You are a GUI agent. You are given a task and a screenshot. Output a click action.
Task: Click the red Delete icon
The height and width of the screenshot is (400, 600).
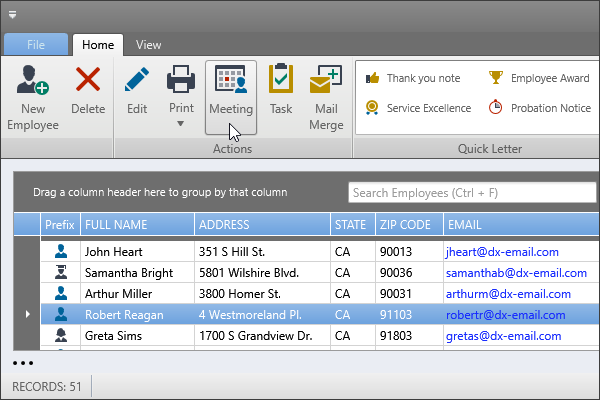coord(88,81)
